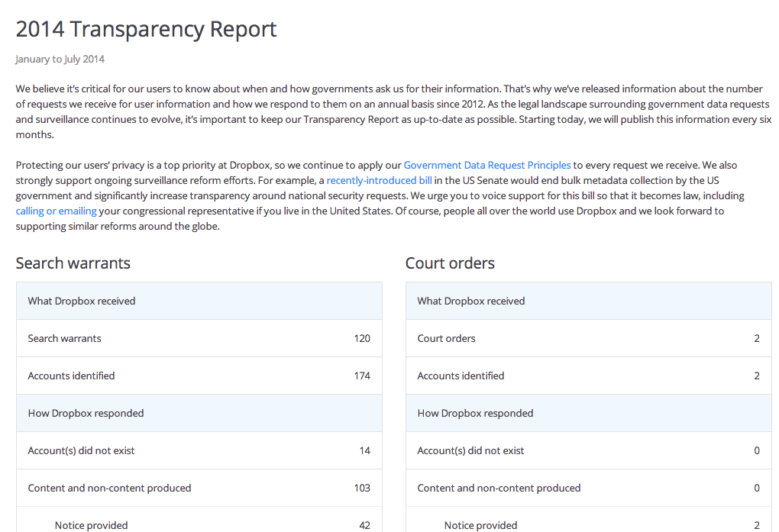Select Accounts identified value 2 in Court orders table

[x=757, y=376]
